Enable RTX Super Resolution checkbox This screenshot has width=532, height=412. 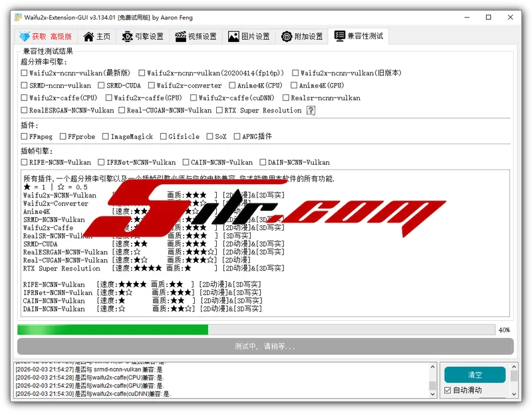point(219,110)
